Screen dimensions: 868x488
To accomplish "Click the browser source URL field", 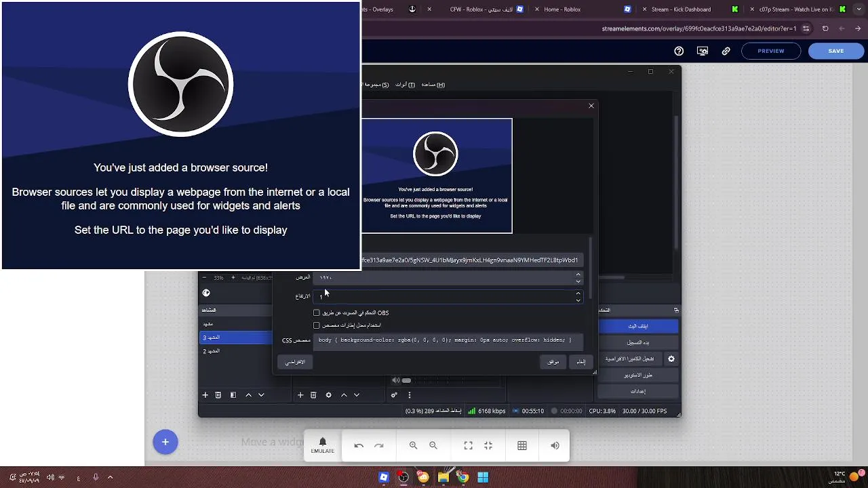I will coord(472,260).
